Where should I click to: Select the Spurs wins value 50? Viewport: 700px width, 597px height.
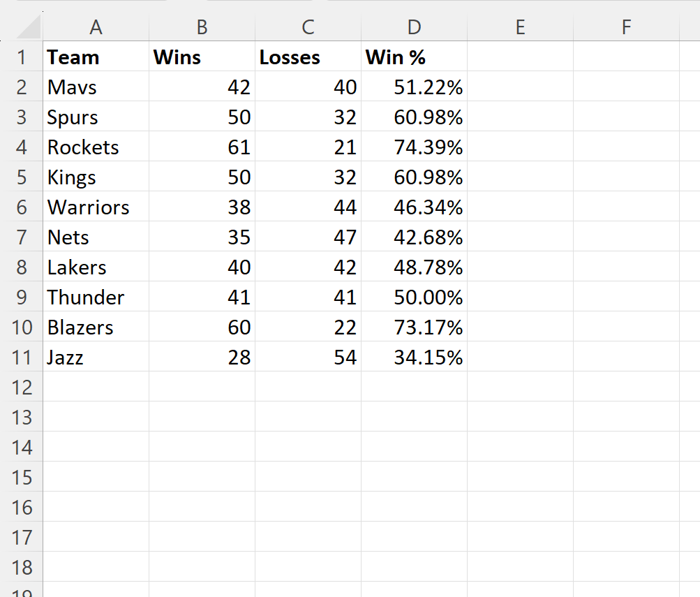tap(201, 117)
